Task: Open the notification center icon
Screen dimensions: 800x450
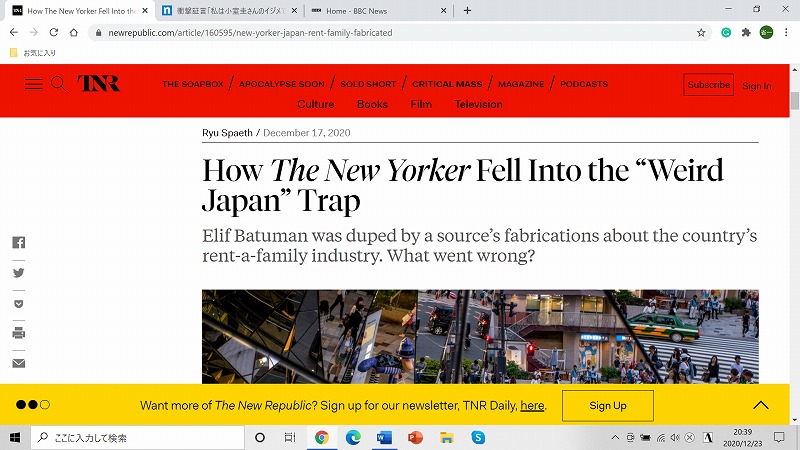Action: coord(779,437)
